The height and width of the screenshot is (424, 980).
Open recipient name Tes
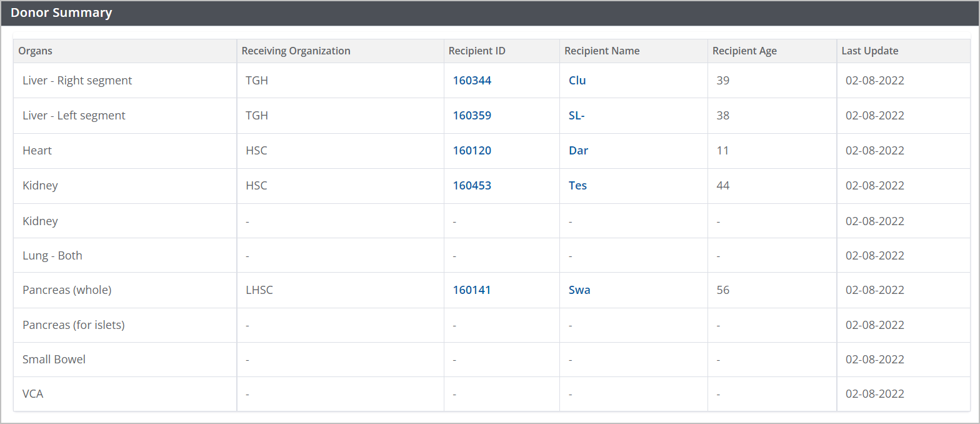[x=577, y=186]
